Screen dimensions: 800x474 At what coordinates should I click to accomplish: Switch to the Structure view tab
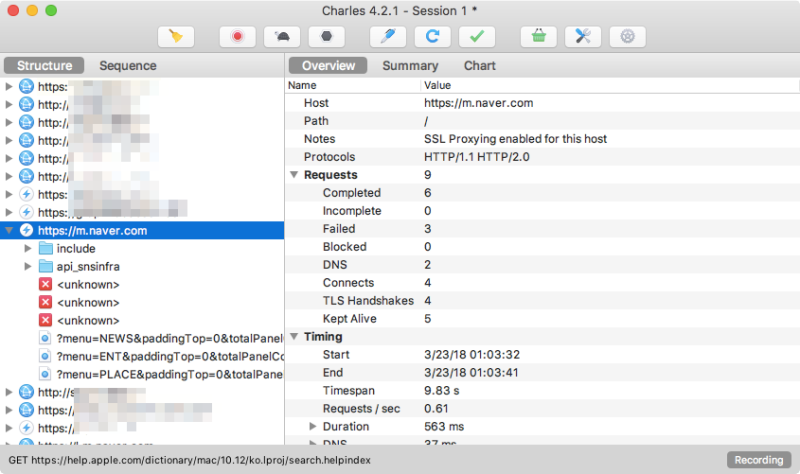[44, 65]
